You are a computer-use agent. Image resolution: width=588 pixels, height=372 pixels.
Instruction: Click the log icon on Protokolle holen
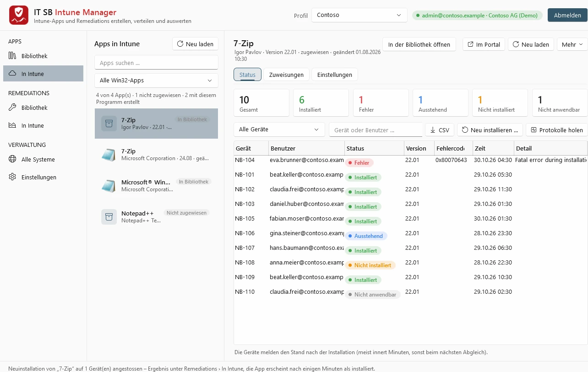534,130
